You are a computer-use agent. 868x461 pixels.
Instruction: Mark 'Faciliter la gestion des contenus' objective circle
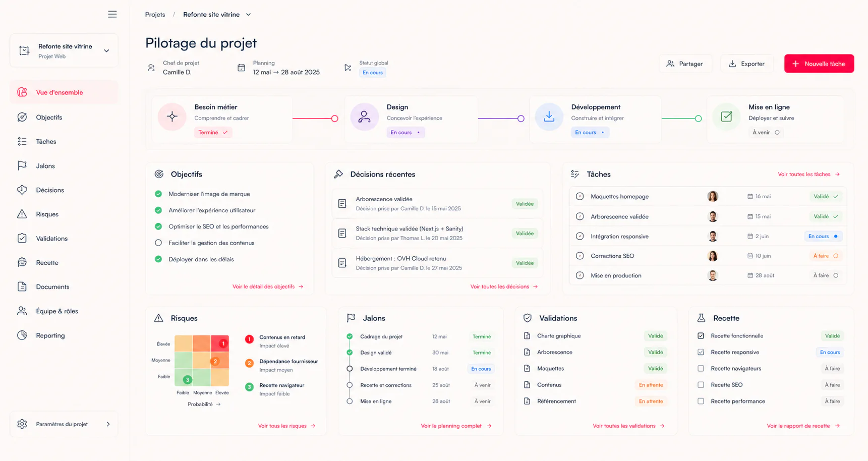pos(158,243)
